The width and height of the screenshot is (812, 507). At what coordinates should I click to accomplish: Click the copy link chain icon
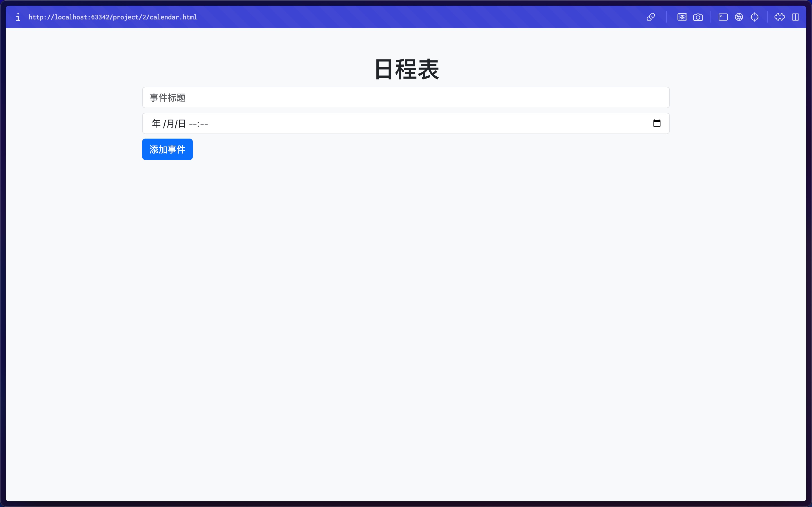tap(651, 17)
